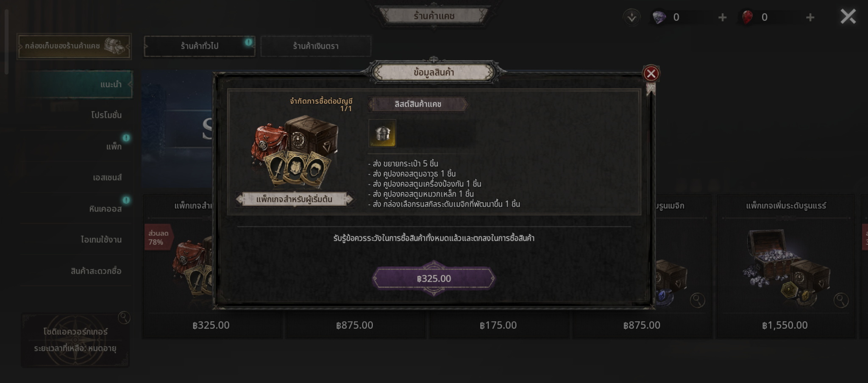868x383 pixels.
Task: Add more diamonds with the plus icon
Action: (x=723, y=17)
